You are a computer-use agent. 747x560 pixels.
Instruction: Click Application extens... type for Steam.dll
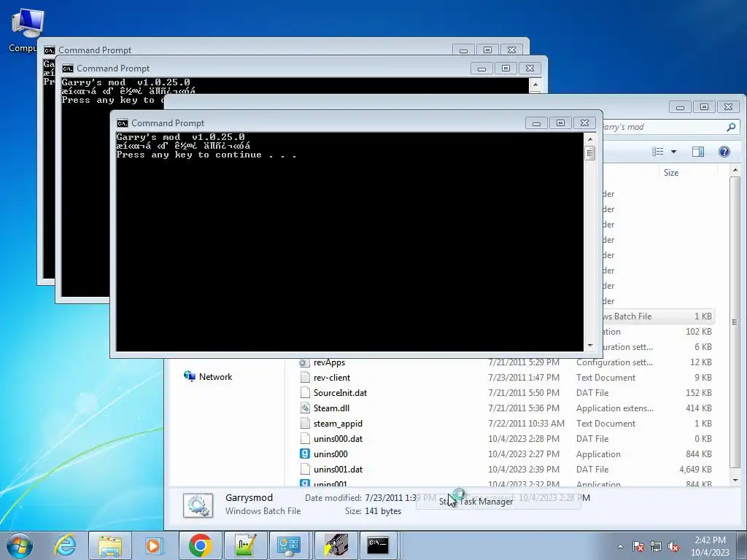(614, 408)
